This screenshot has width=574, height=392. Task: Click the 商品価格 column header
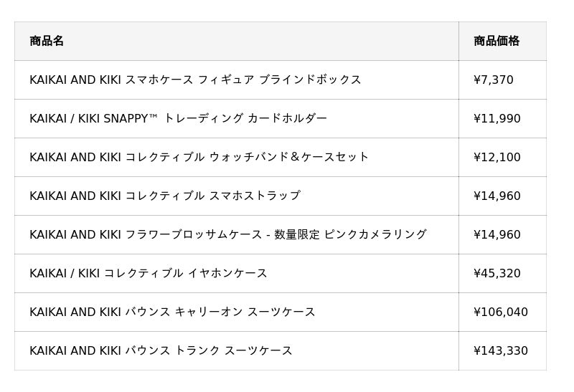click(497, 41)
